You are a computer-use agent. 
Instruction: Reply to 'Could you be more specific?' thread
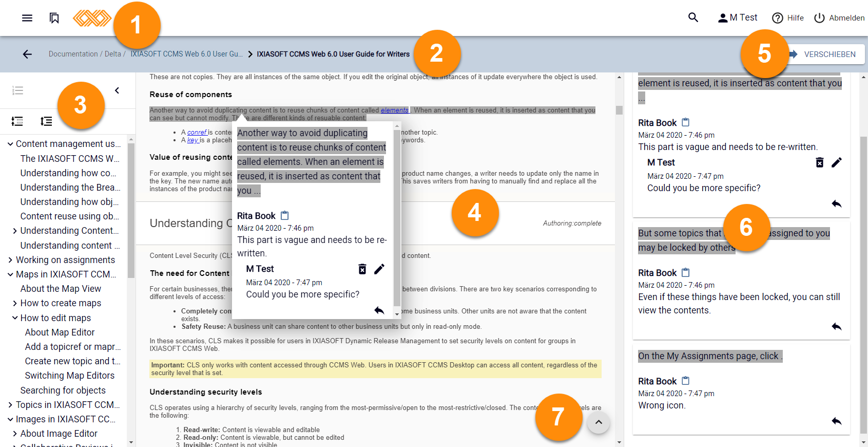[x=837, y=203]
